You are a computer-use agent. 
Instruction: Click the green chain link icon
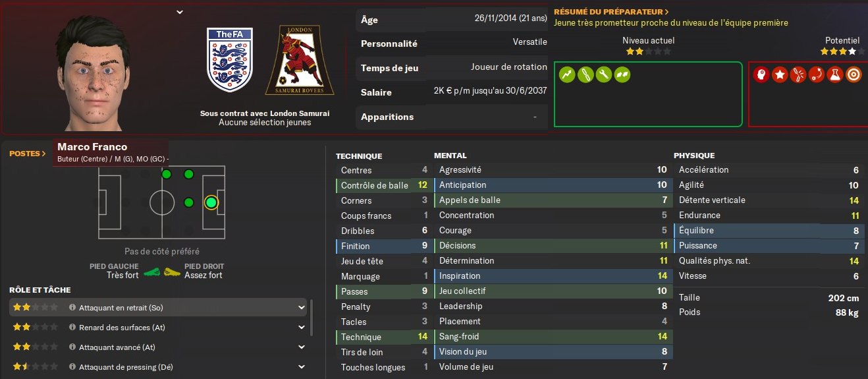[x=585, y=75]
